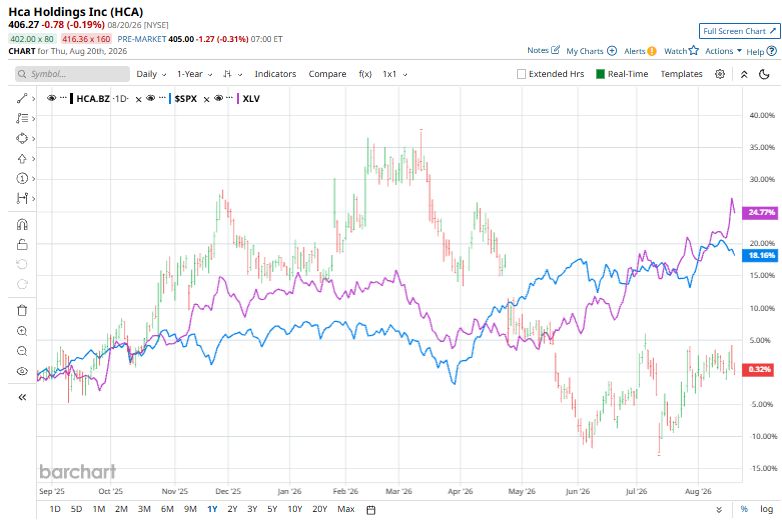This screenshot has width=782, height=526.
Task: Open the three-dot options for XLV
Action: point(229,98)
